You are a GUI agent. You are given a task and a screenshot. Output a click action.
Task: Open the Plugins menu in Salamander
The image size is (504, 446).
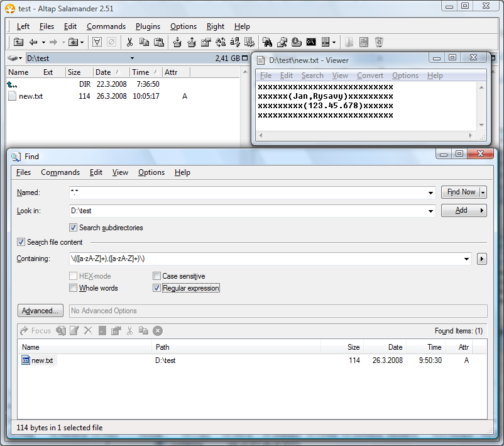pos(148,26)
